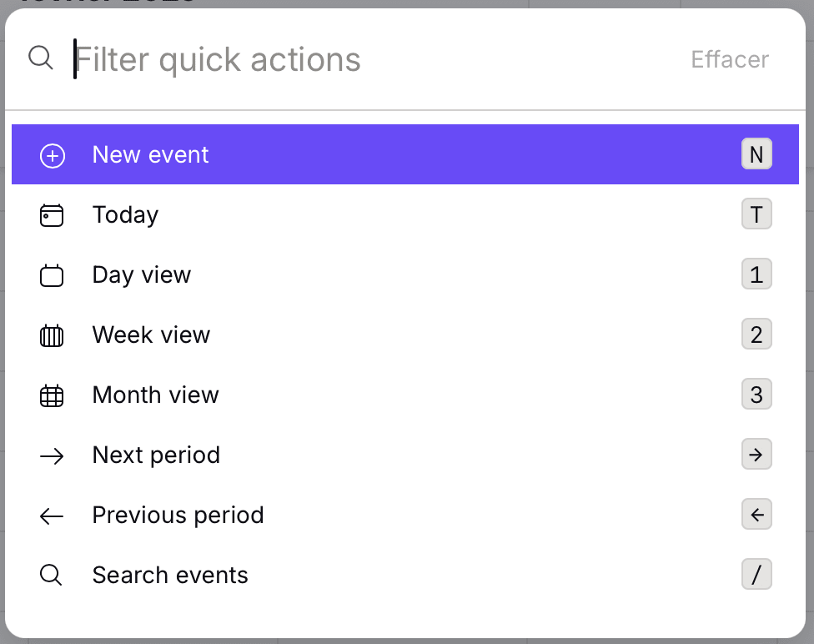Click the Search events magnifier icon
This screenshot has height=644, width=814.
click(x=52, y=576)
